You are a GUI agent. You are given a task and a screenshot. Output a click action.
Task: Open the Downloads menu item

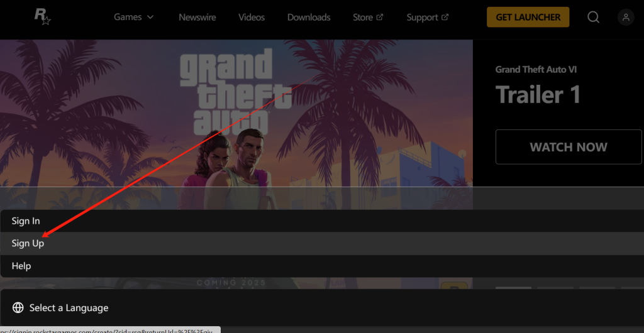pyautogui.click(x=309, y=17)
